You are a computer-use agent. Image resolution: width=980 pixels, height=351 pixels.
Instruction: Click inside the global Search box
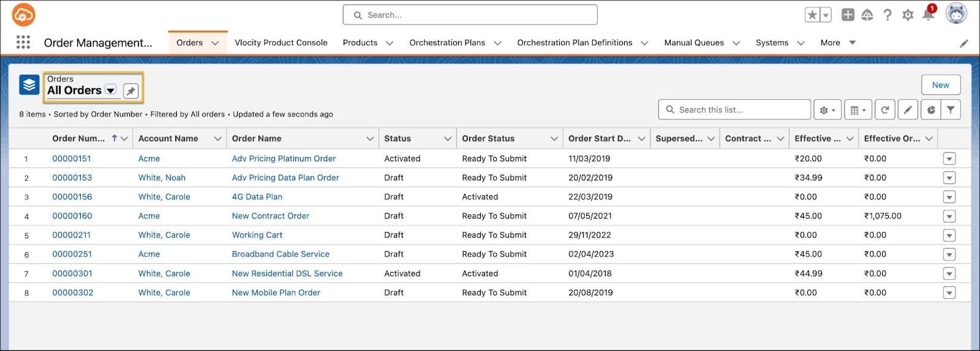click(470, 15)
